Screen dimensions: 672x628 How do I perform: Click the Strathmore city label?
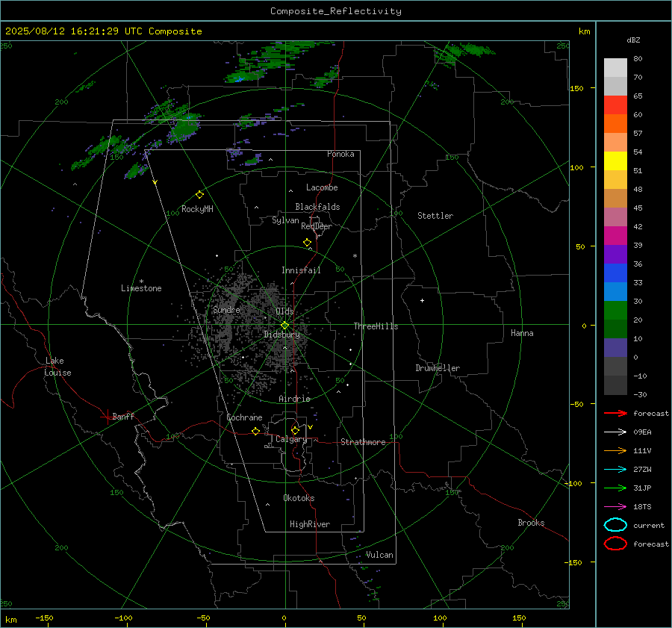363,442
